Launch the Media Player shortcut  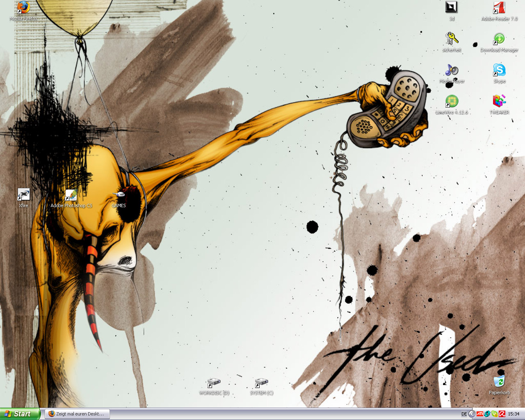[x=452, y=73]
